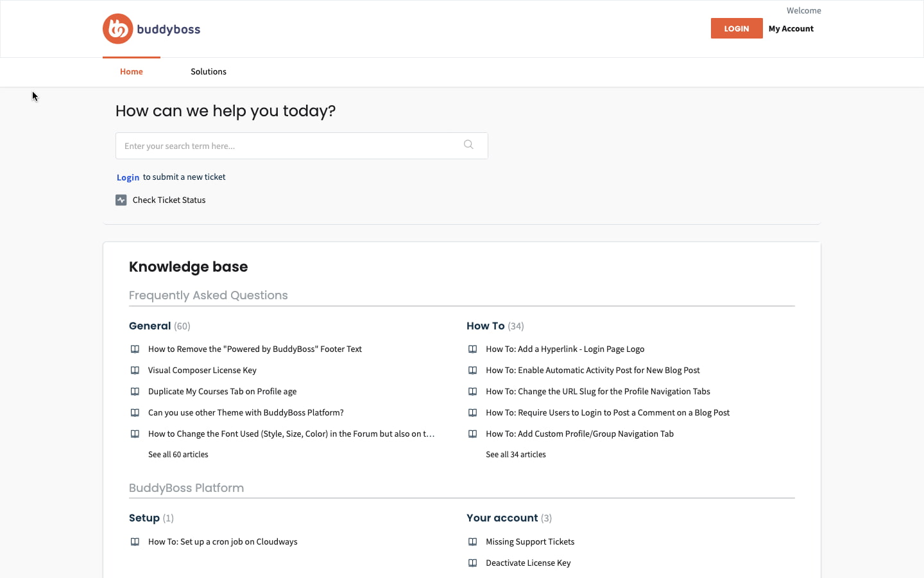Screen dimensions: 924x578
Task: Focus the search term input field
Action: 289,146
